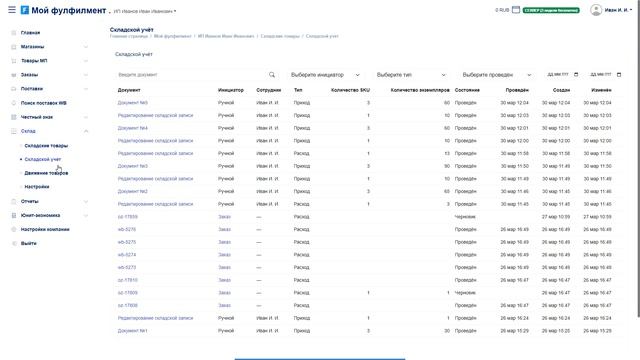Click the Заказ link in wb-5276 row
This screenshot has width=640, height=360.
point(224,229)
